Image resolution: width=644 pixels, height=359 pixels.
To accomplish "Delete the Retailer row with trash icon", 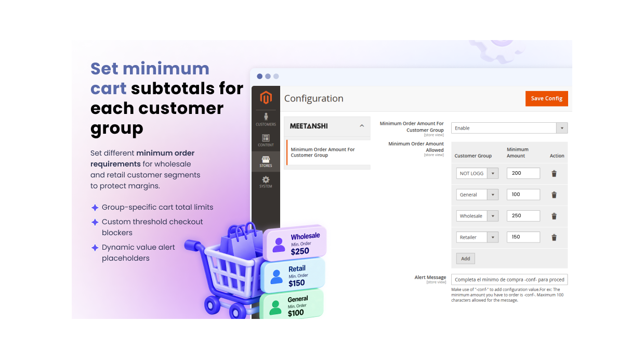I will (x=554, y=237).
